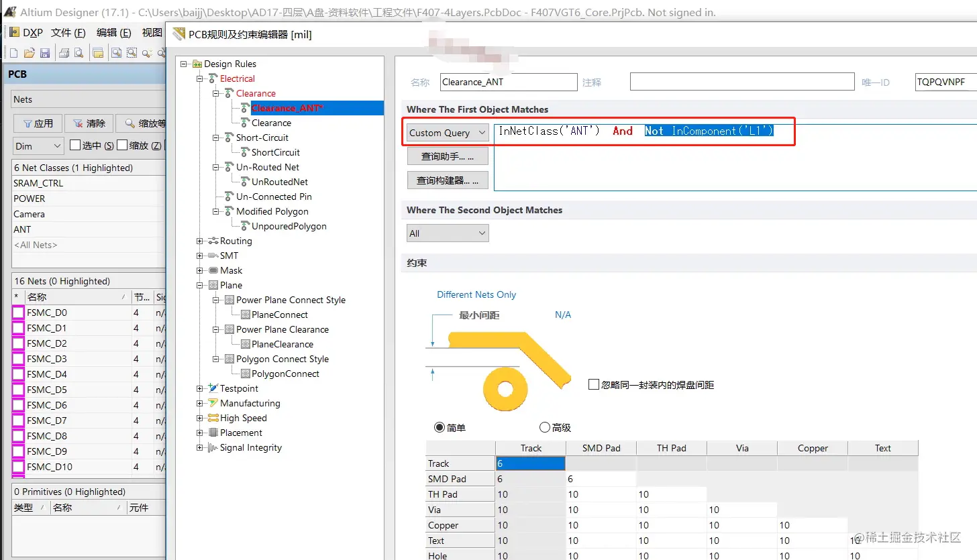Click the Electrical category rule icon
The image size is (977, 560).
pyautogui.click(x=213, y=79)
